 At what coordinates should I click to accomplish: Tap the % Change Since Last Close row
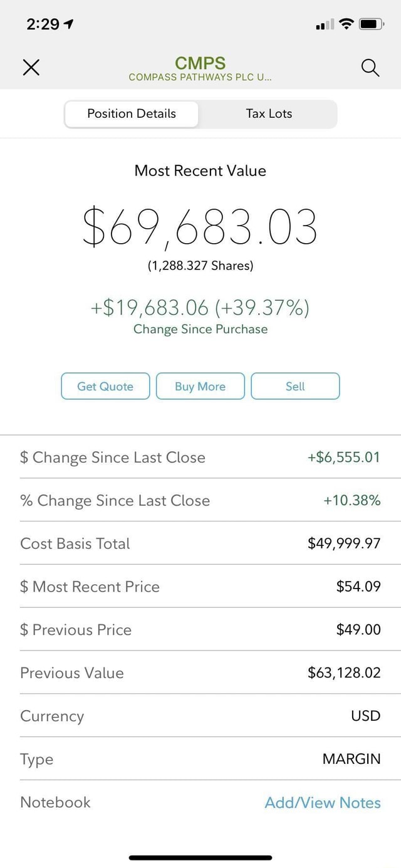200,500
